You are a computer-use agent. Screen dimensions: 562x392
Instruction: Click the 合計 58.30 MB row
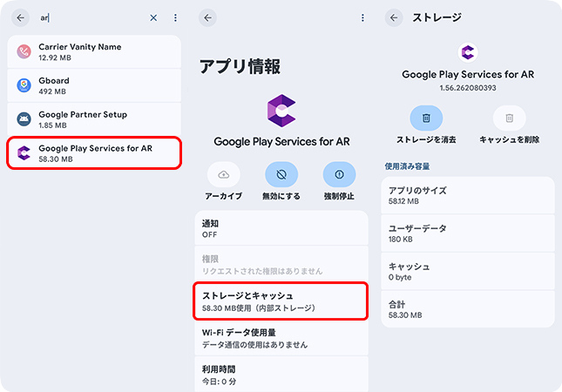[x=468, y=309]
